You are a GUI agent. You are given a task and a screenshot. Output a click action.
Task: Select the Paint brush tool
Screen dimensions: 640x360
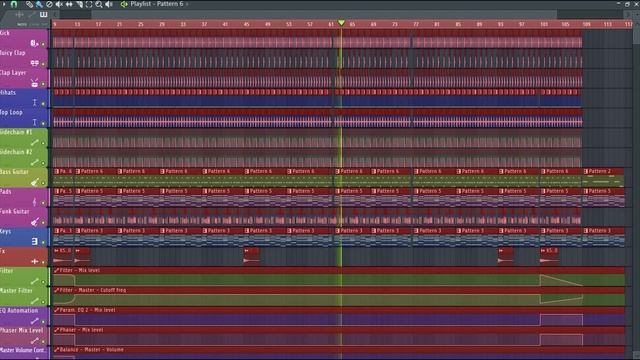[39, 4]
